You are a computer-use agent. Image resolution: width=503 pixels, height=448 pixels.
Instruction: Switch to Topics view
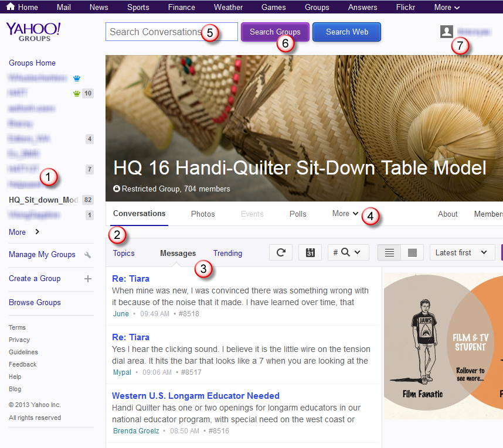pos(124,253)
